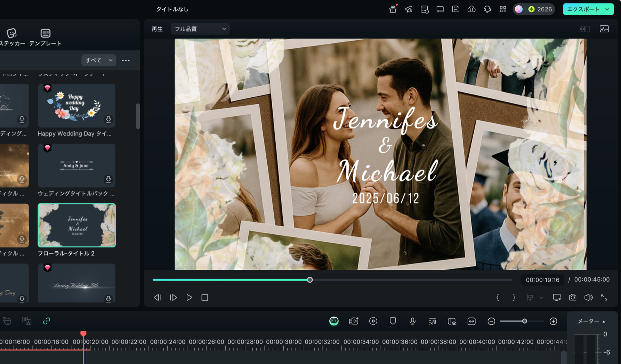Play the preview
The width and height of the screenshot is (621, 364).
[x=189, y=298]
